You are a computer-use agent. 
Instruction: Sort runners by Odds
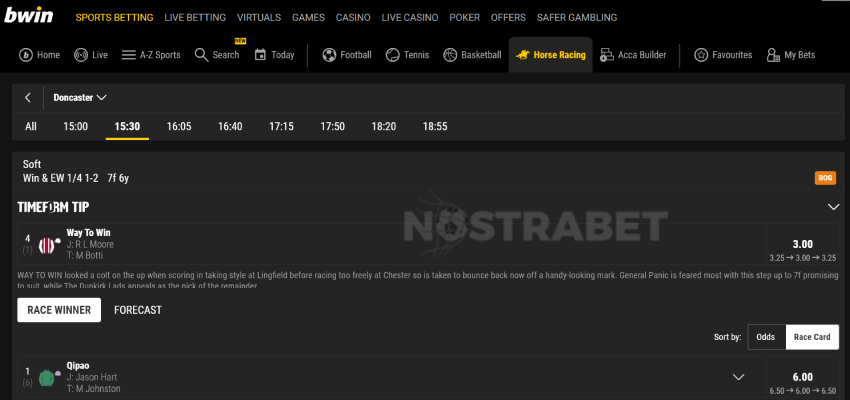(766, 337)
